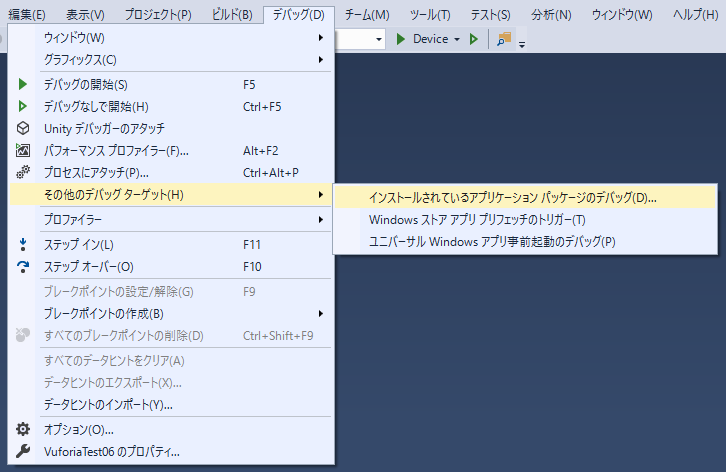This screenshot has width=726, height=472.
Task: Open the 表示(V) menu
Action: (x=85, y=15)
